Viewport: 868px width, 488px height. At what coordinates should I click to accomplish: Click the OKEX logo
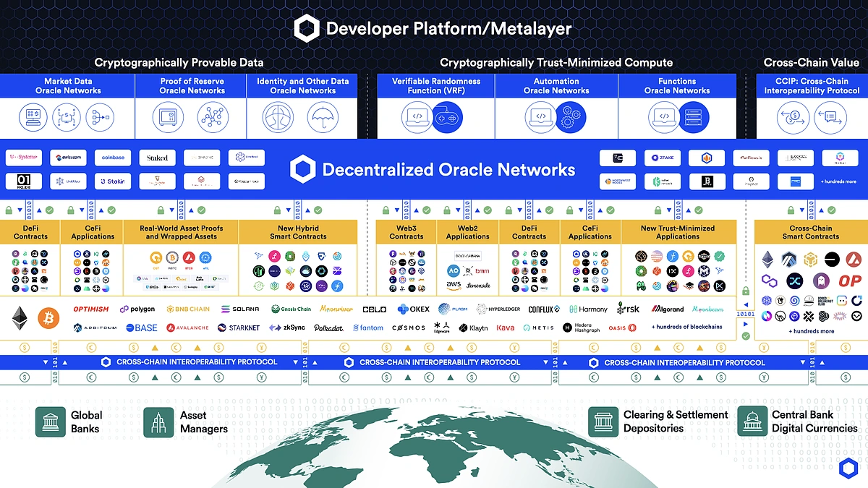[x=413, y=309]
